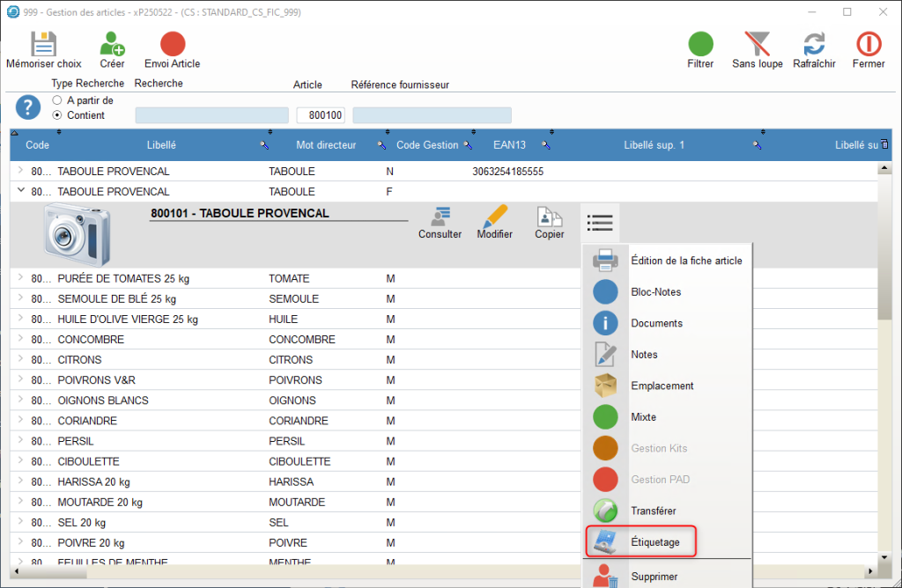This screenshot has height=588, width=902.
Task: Expand the CONCOMBRE article row
Action: tap(20, 340)
